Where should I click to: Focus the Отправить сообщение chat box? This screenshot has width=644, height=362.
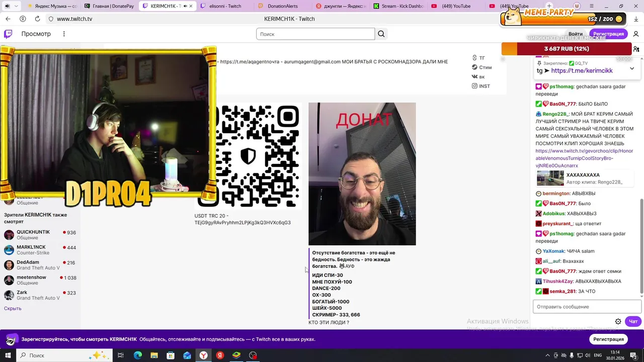pos(587,307)
